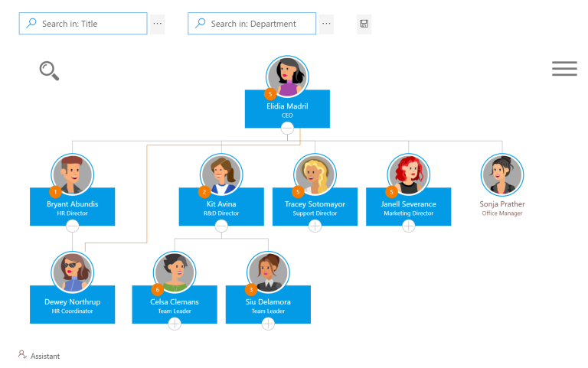The width and height of the screenshot is (588, 368).
Task: Collapse Kit Avina's team
Action: (221, 226)
